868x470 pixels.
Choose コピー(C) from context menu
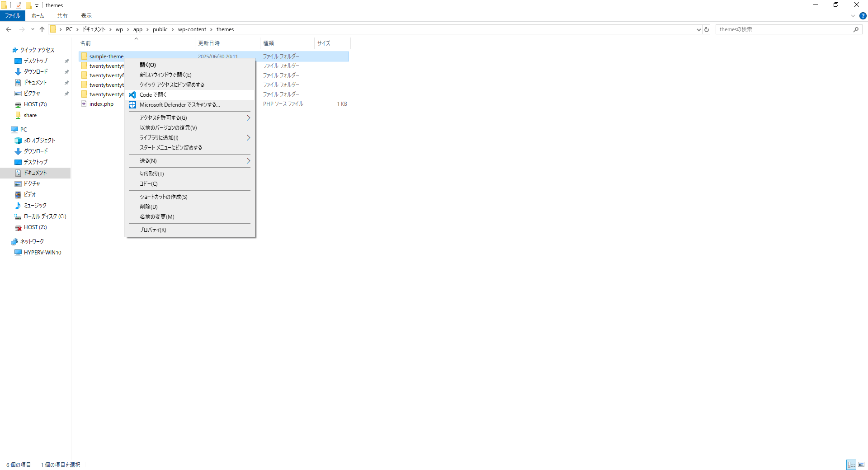[189, 184]
